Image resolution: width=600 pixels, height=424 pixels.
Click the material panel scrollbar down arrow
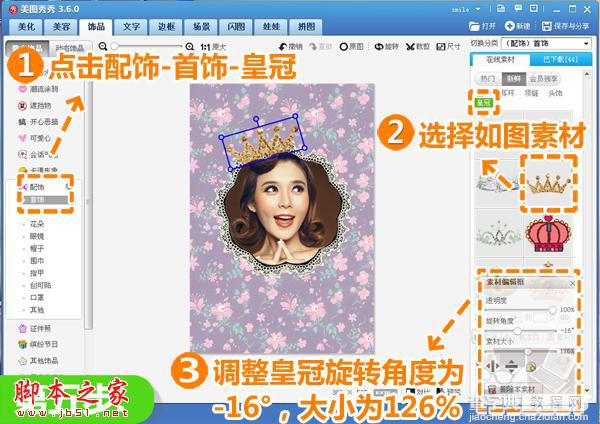point(587,390)
